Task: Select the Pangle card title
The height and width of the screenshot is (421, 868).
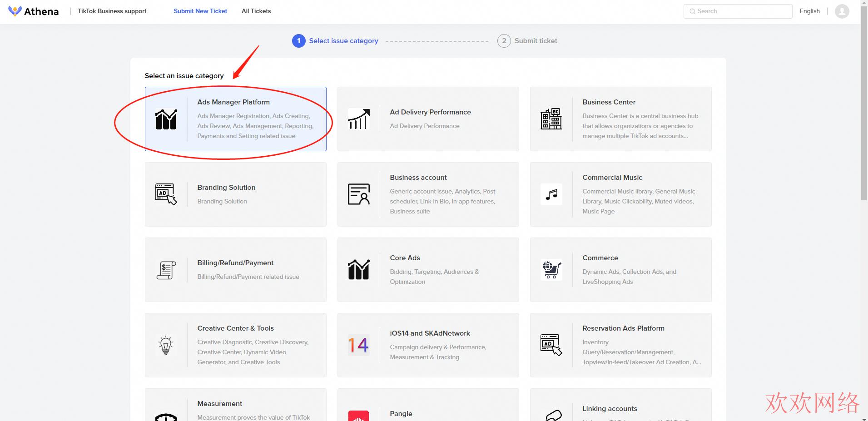Action: click(401, 414)
